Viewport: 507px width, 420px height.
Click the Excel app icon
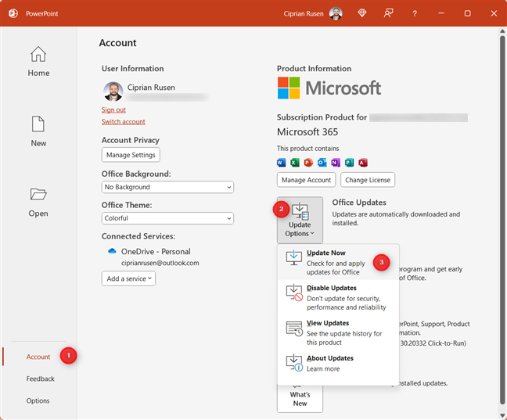pyautogui.click(x=295, y=163)
